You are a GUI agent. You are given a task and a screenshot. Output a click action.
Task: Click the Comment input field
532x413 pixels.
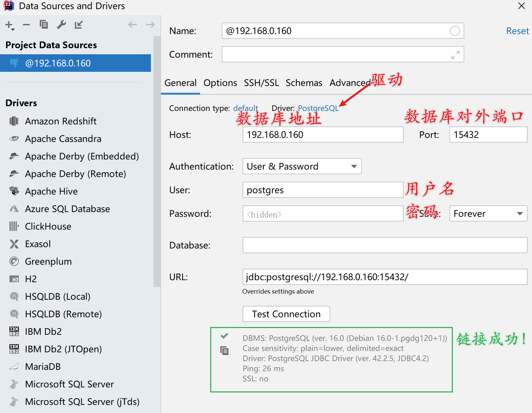pyautogui.click(x=343, y=54)
